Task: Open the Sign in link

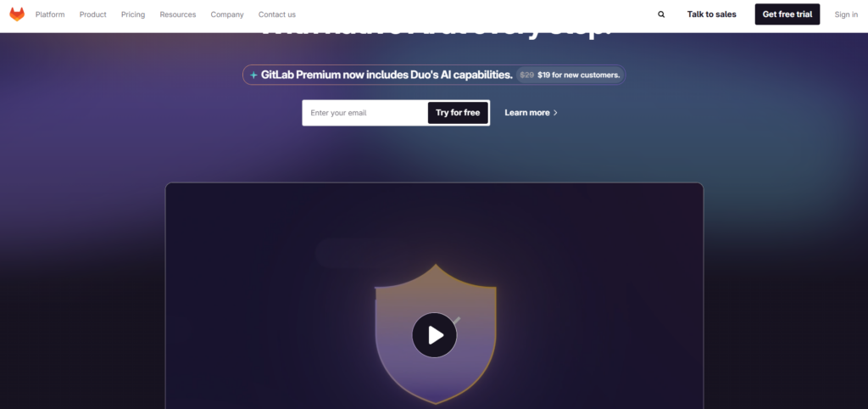Action: coord(847,14)
